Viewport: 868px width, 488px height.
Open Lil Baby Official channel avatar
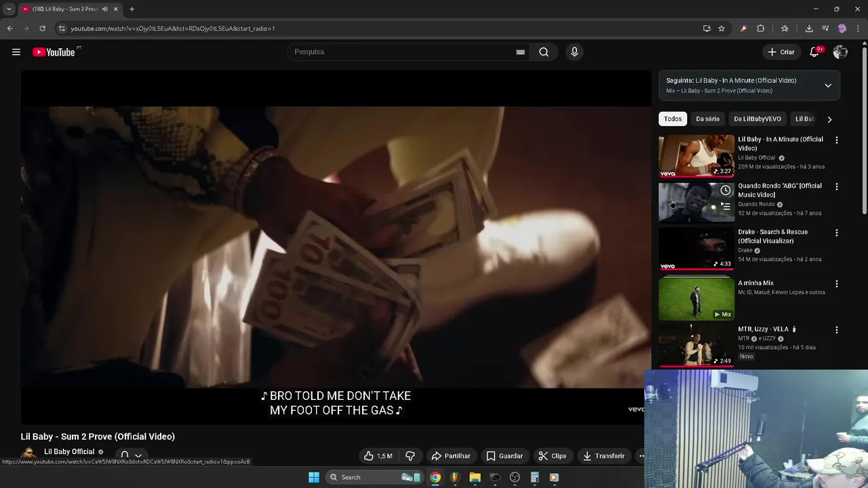pyautogui.click(x=28, y=454)
